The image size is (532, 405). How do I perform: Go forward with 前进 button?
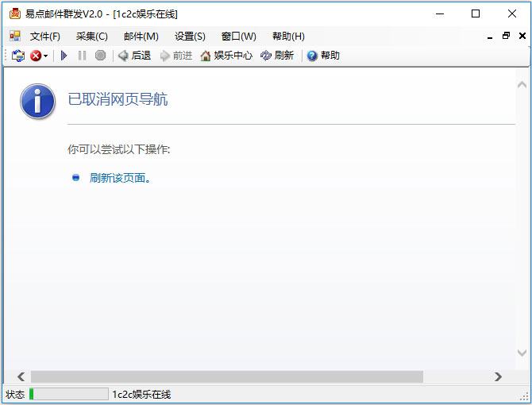pos(176,56)
